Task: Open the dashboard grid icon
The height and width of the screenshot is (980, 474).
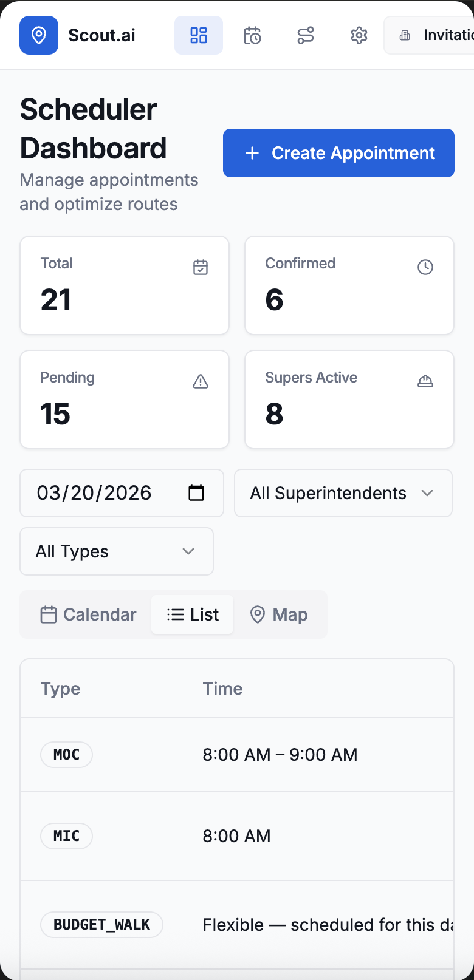Action: click(x=199, y=35)
